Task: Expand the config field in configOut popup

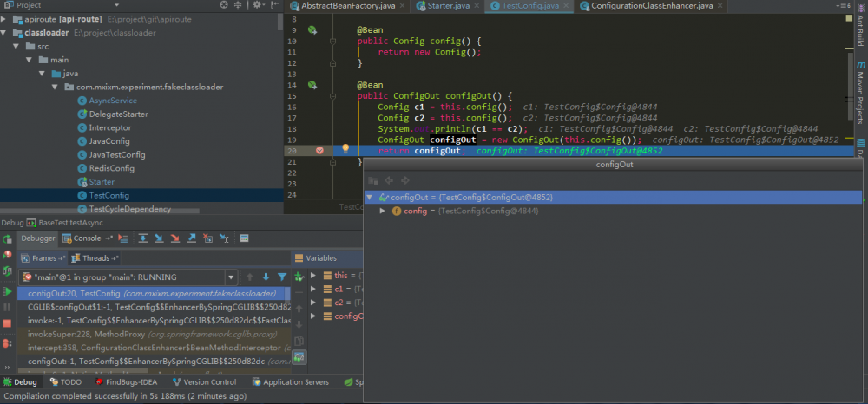Action: tap(383, 212)
